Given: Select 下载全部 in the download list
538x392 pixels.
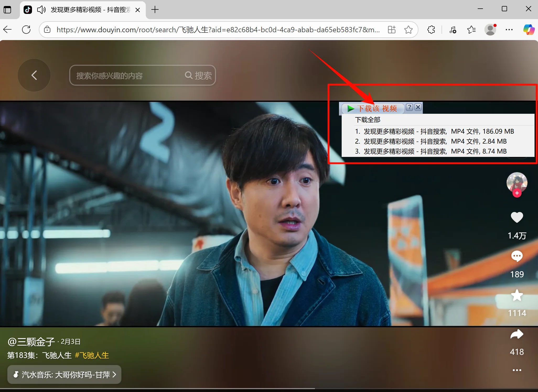Looking at the screenshot, I should pos(368,120).
